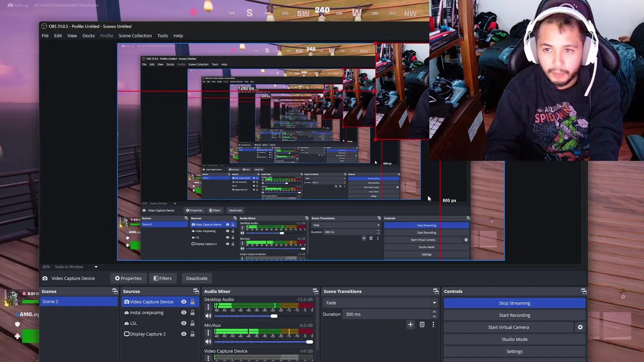Image resolution: width=644 pixels, height=362 pixels.
Task: Open source Filters
Action: point(163,278)
